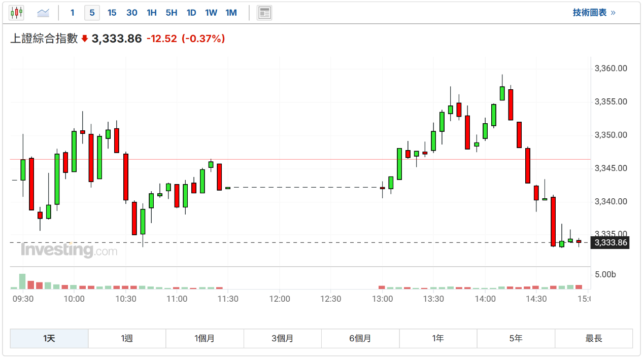644x358 pixels.
Task: Click the 上證綜合指數 index title
Action: [x=44, y=39]
